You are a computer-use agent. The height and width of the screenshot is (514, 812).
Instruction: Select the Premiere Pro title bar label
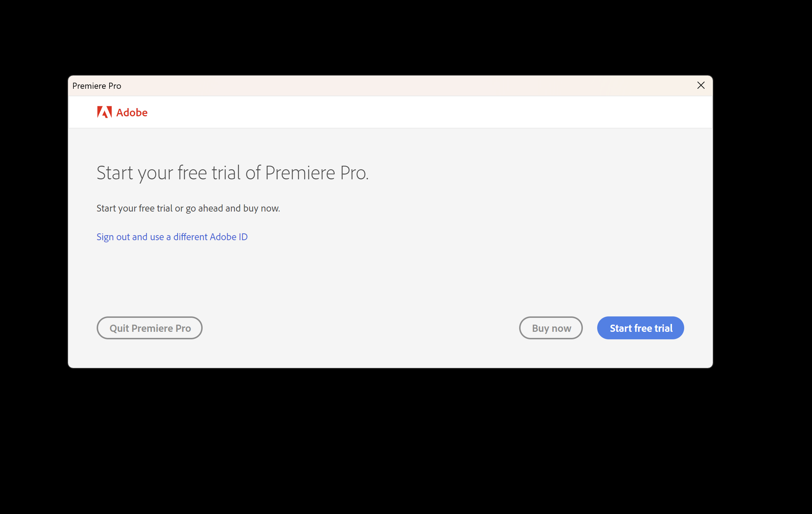(97, 86)
